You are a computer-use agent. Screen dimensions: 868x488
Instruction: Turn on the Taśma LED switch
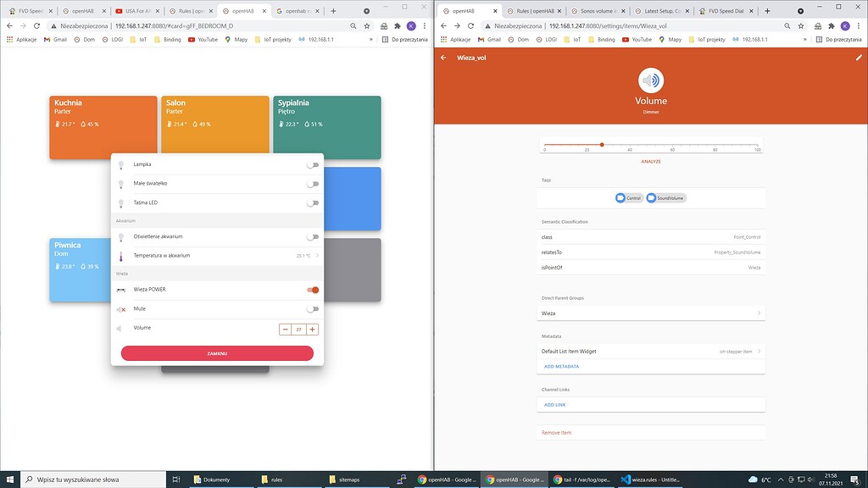(x=313, y=202)
